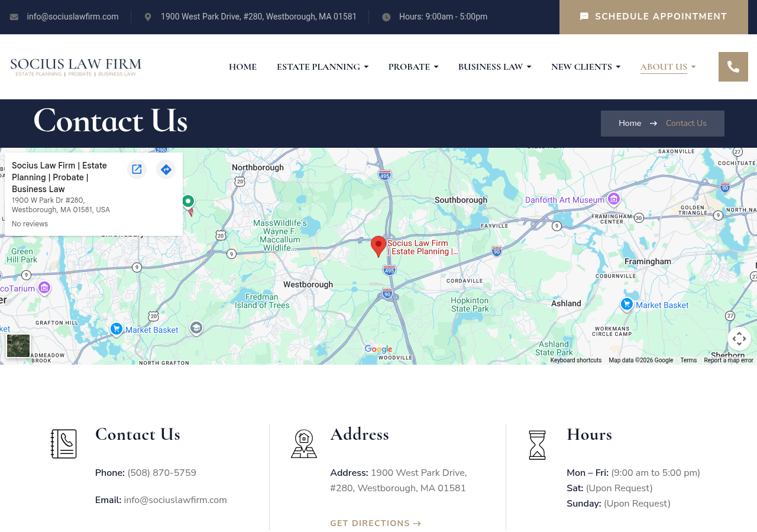Click the Socius Law Firm logo
This screenshot has width=757, height=532.
[76, 67]
